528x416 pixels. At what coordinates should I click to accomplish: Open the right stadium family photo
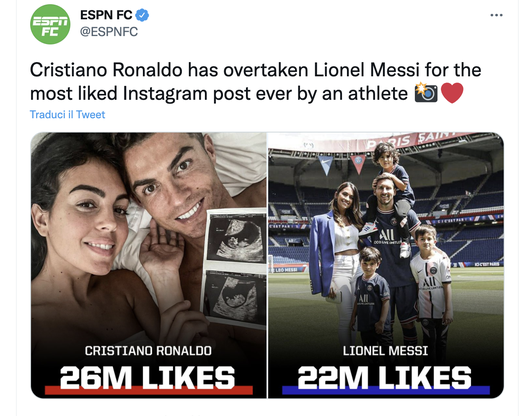tap(386, 265)
